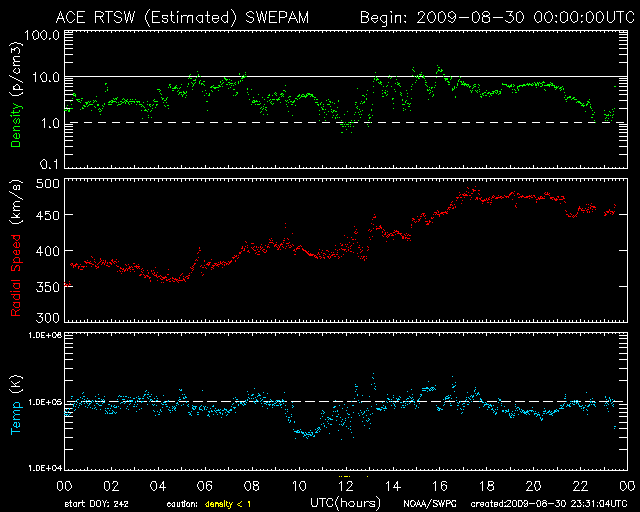
Task: Click the '300' speed axis value
Action: pyautogui.click(x=48, y=318)
